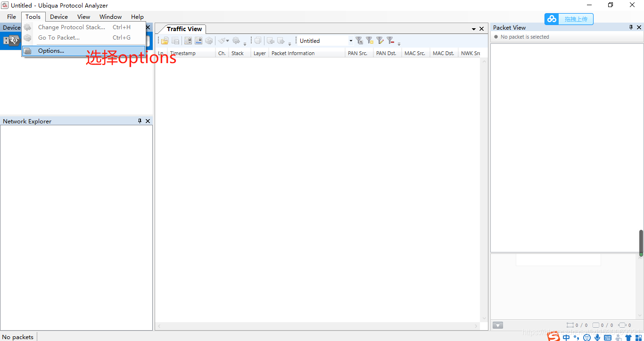Click the previous packet arrow icon
Viewport: 644px width, 341px height.
pyautogui.click(x=271, y=41)
